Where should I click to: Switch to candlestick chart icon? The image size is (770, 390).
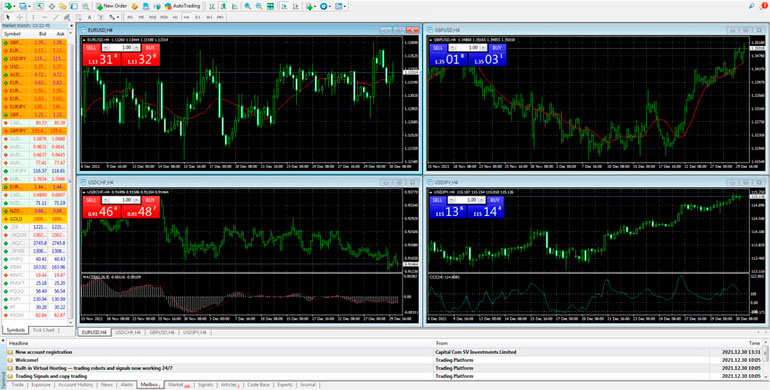(x=223, y=6)
